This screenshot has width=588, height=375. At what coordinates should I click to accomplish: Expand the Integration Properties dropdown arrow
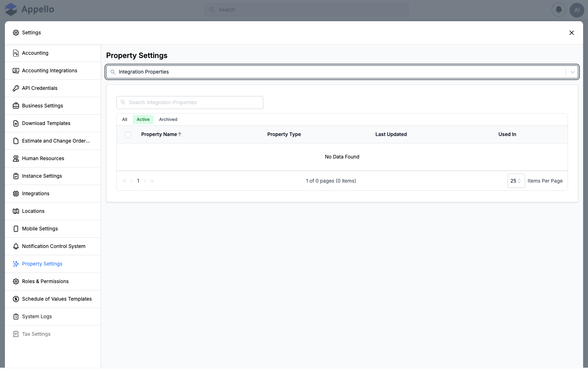pyautogui.click(x=572, y=72)
